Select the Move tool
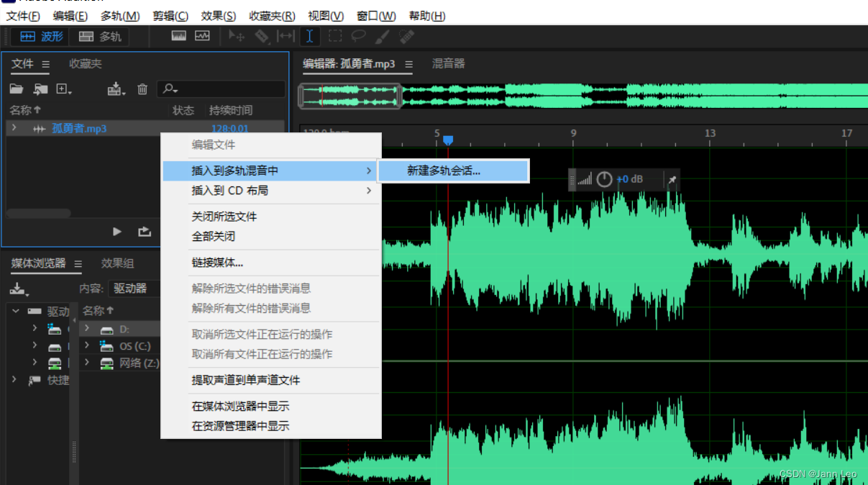868x485 pixels. coord(237,35)
